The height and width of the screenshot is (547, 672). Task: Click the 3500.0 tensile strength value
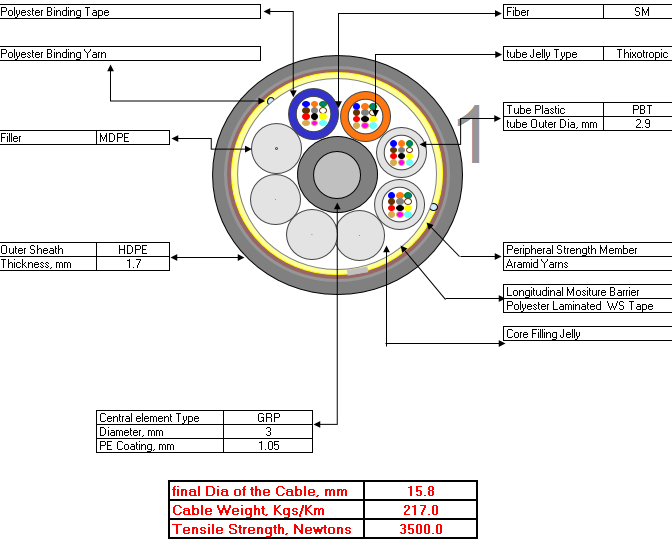pos(420,529)
